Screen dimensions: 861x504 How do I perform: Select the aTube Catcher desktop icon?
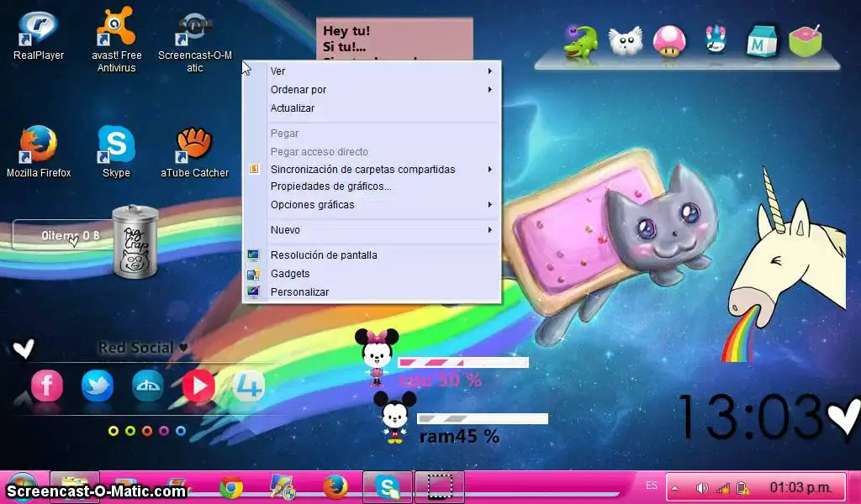coord(194,153)
